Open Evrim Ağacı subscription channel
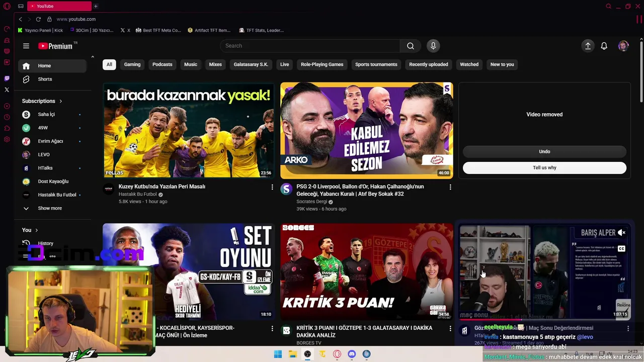644x362 pixels. [50, 141]
